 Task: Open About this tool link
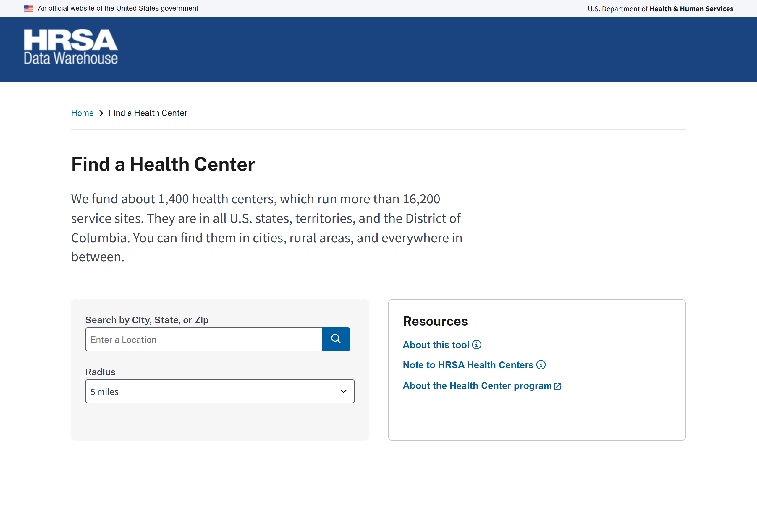pyautogui.click(x=436, y=345)
